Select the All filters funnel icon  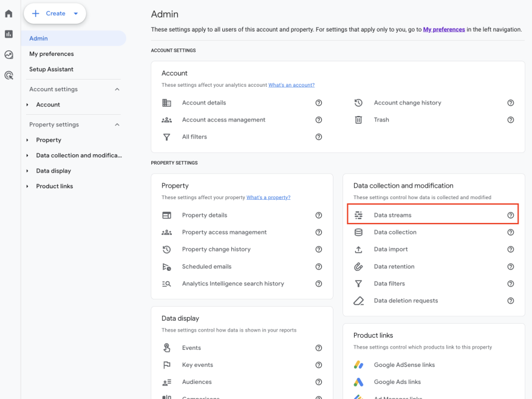167,137
